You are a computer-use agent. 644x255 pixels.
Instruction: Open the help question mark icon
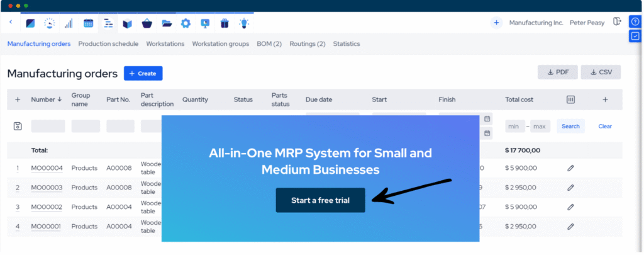pyautogui.click(x=635, y=22)
